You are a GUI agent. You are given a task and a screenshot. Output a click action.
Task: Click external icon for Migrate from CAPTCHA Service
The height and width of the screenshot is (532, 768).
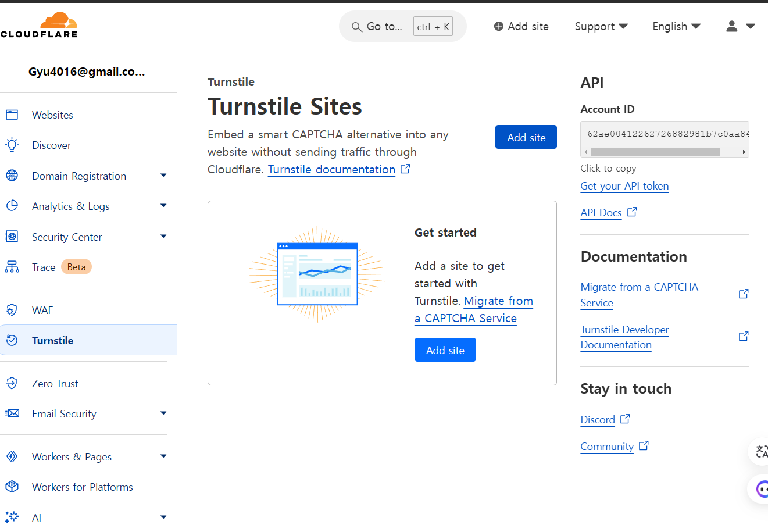click(744, 294)
